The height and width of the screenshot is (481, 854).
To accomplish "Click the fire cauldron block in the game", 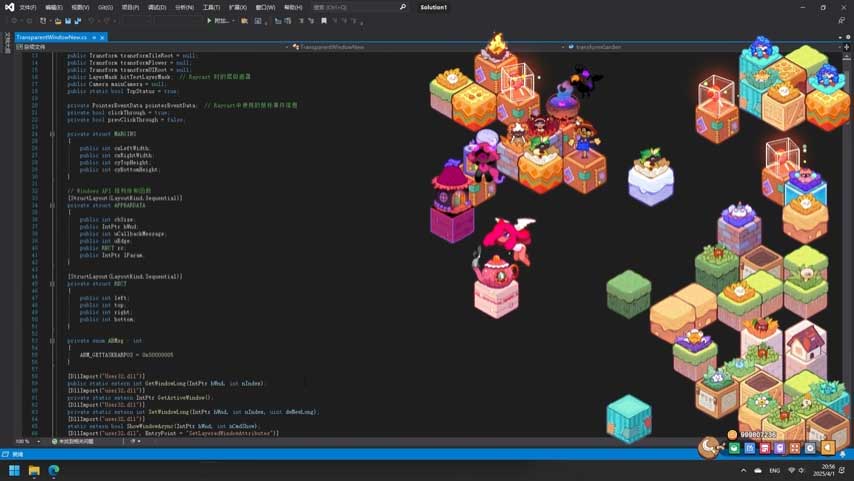I will (x=496, y=63).
